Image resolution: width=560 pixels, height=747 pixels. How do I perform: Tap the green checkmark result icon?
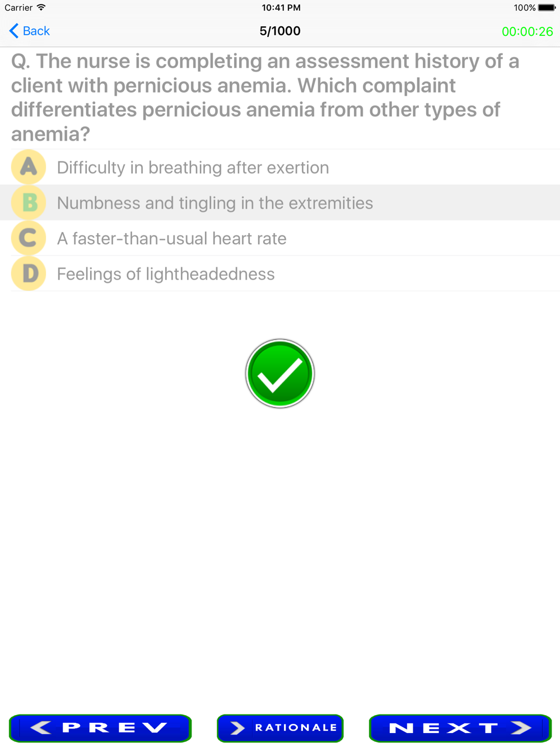[x=280, y=374]
